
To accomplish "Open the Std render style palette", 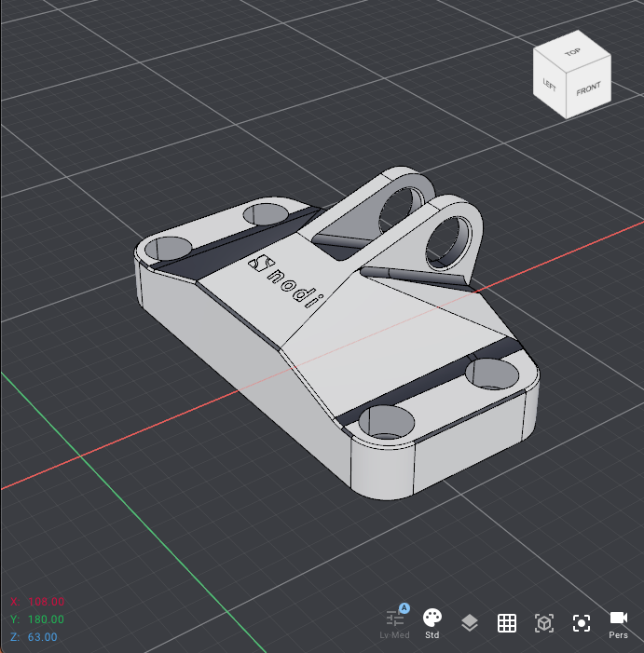I will point(432,622).
